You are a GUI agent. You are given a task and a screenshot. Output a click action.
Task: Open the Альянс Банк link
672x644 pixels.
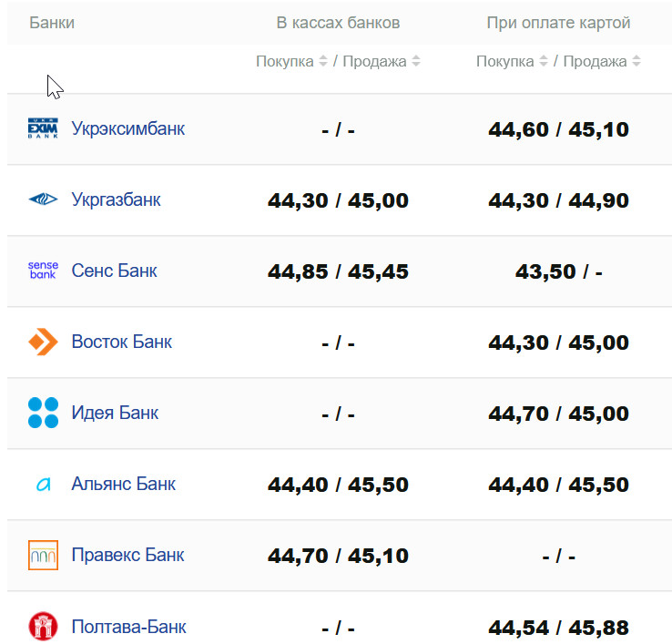tap(123, 484)
